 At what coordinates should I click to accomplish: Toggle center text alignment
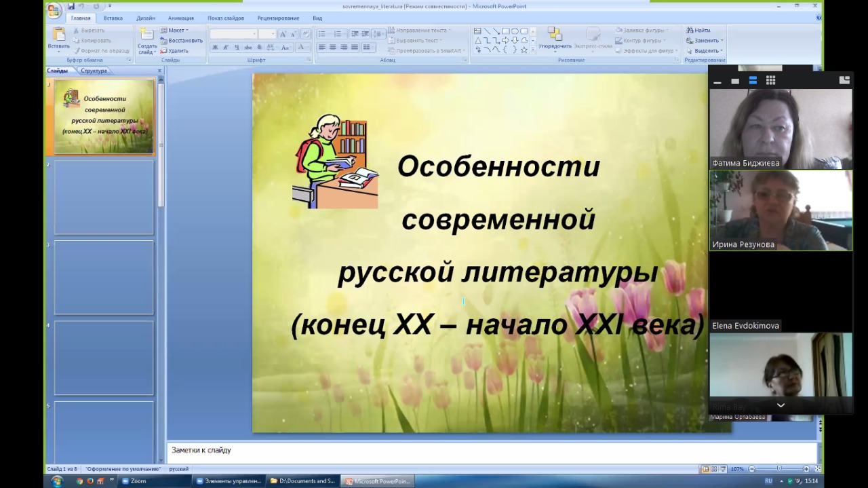333,48
